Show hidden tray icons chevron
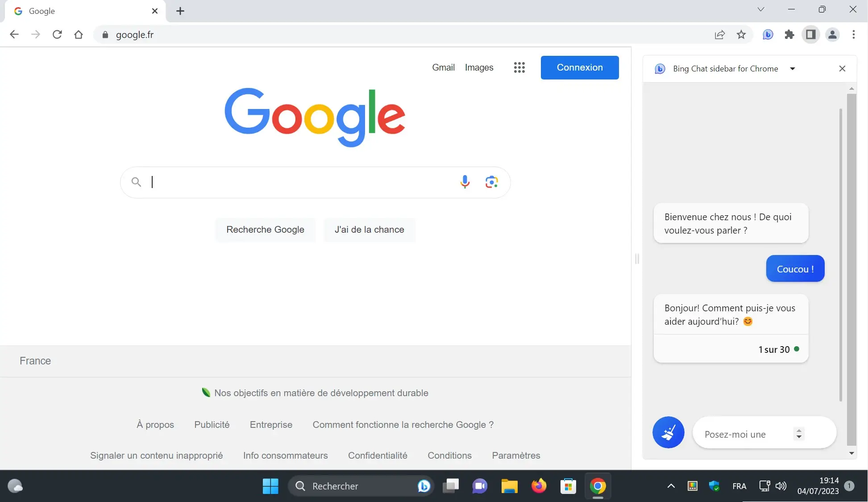 coord(671,486)
